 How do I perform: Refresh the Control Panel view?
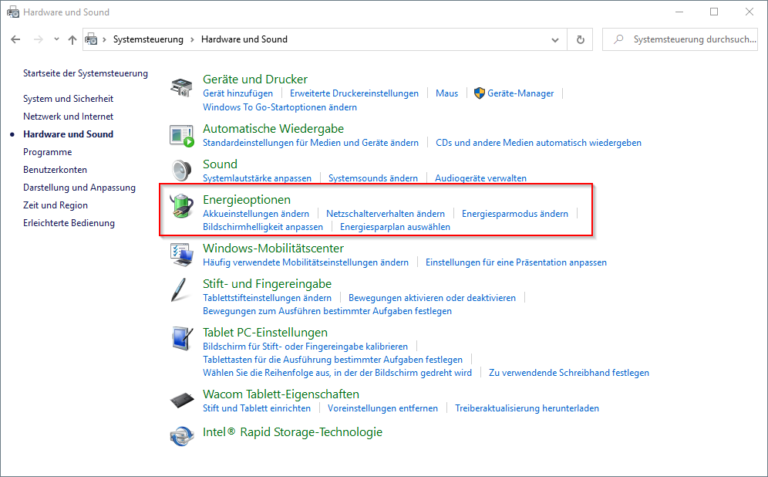click(x=580, y=40)
